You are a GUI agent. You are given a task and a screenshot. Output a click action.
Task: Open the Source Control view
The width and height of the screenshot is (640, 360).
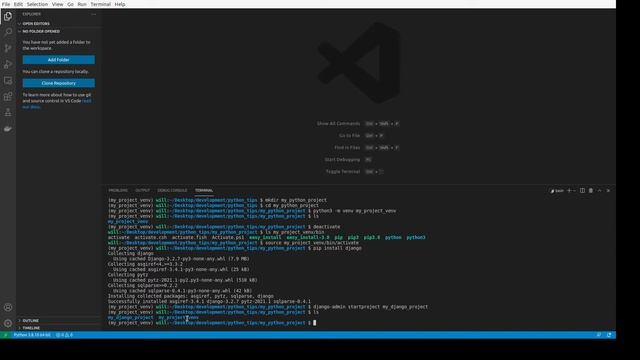click(x=8, y=48)
